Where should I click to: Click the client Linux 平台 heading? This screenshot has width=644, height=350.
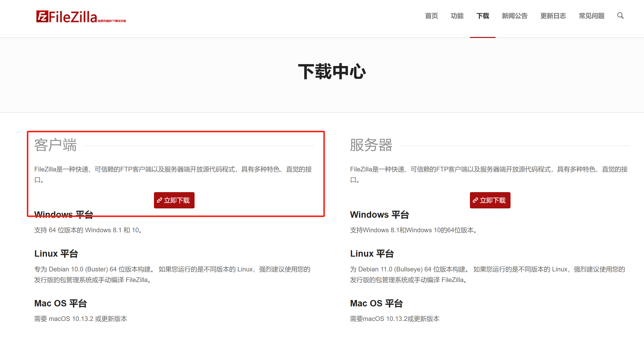[56, 253]
